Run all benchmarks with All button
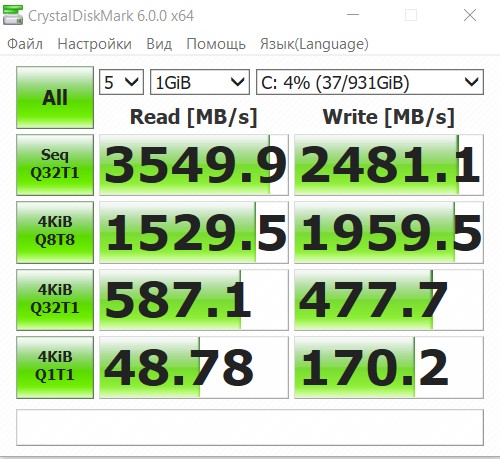The height and width of the screenshot is (459, 500). (x=55, y=97)
